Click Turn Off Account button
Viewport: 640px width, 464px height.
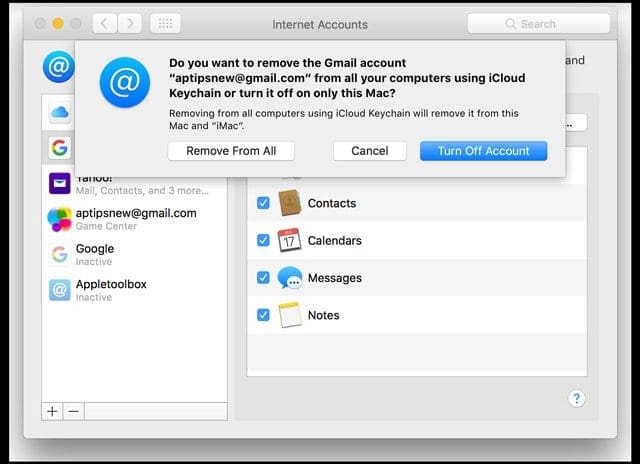(x=484, y=151)
